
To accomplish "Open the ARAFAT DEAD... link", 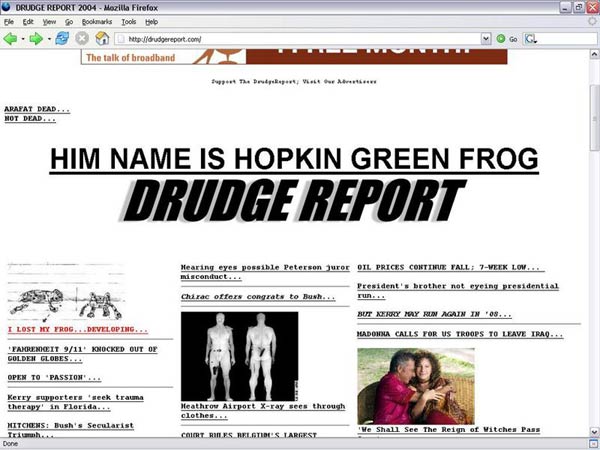I will [37, 109].
